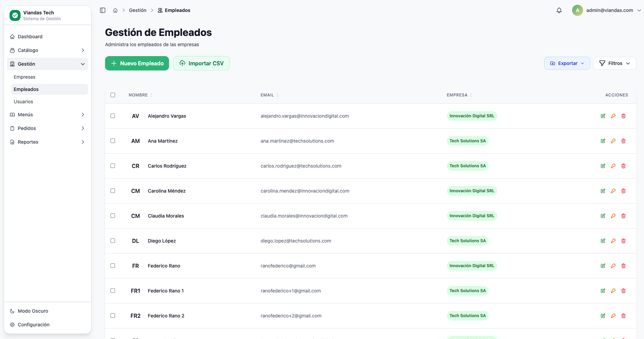Viewport: 644px width, 339px height.
Task: Tick the checkbox for Federico Rano 1
Action: point(113,291)
